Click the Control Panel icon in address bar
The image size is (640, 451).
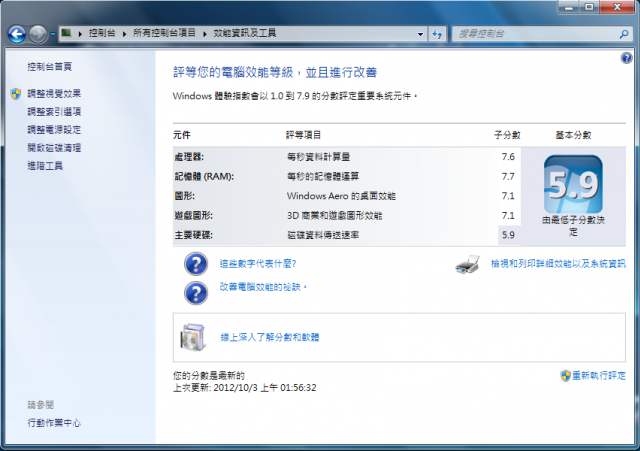point(66,33)
